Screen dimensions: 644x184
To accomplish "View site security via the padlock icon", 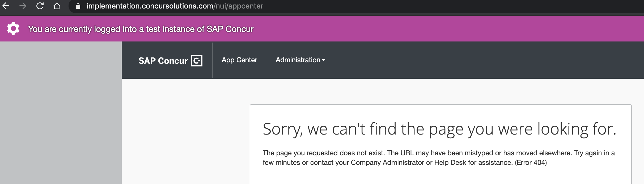I will [78, 6].
